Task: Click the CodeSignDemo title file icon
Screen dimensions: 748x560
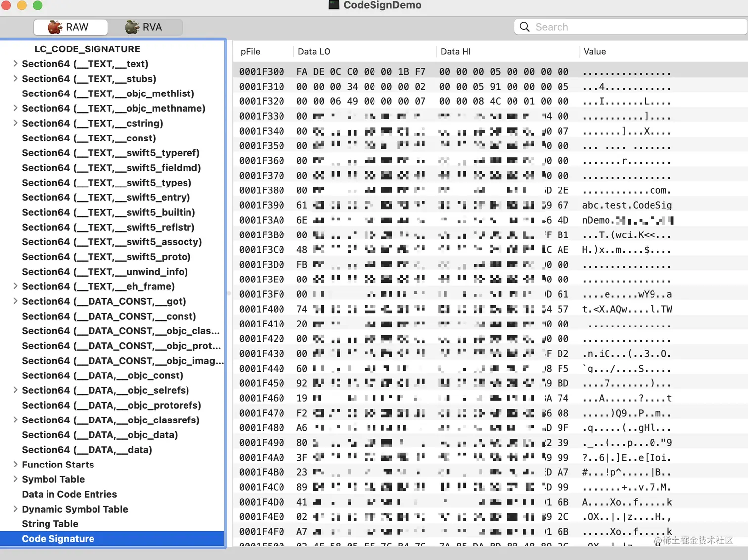Action: (x=334, y=5)
